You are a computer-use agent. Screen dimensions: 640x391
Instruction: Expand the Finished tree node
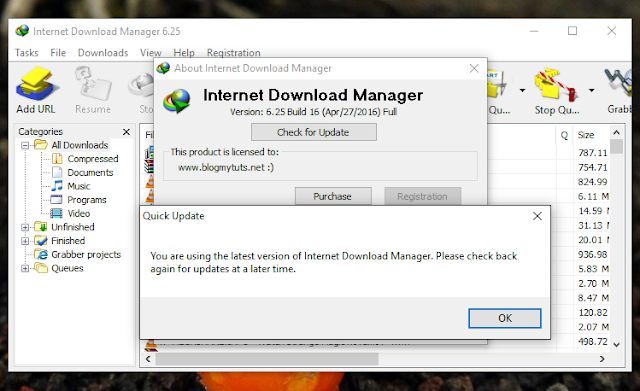coord(25,241)
